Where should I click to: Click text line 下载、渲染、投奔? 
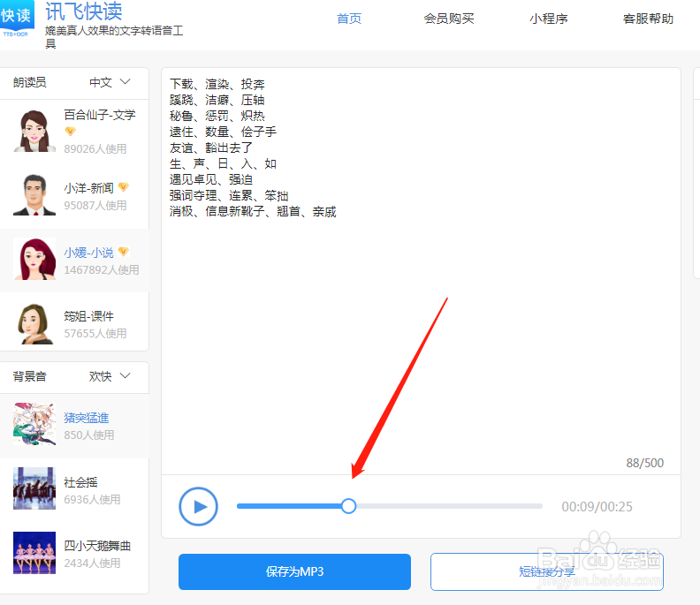click(217, 84)
